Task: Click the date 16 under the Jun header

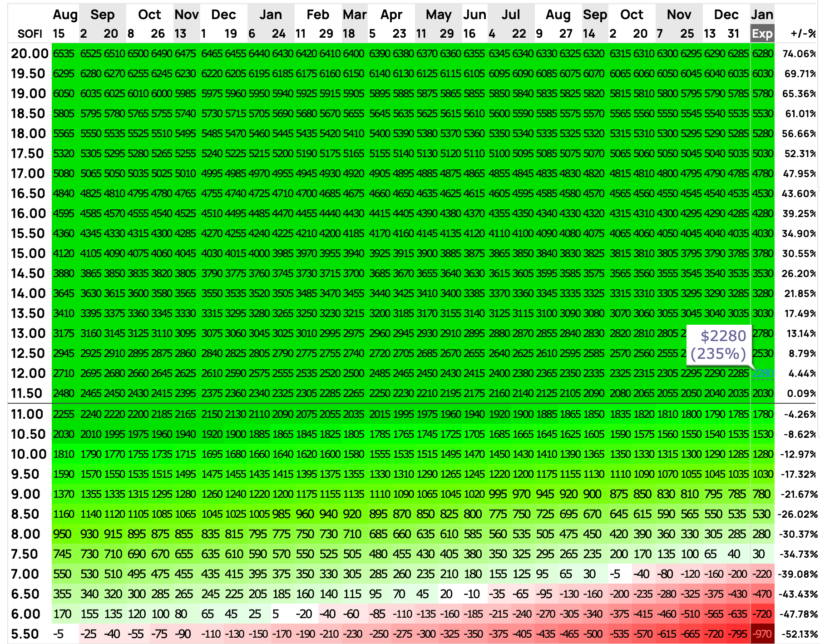Action: point(469,34)
